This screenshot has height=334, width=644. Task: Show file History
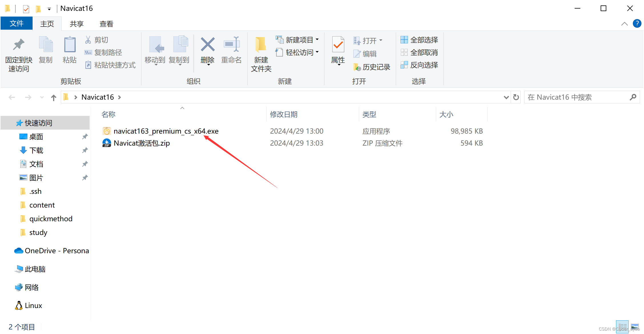pos(372,67)
